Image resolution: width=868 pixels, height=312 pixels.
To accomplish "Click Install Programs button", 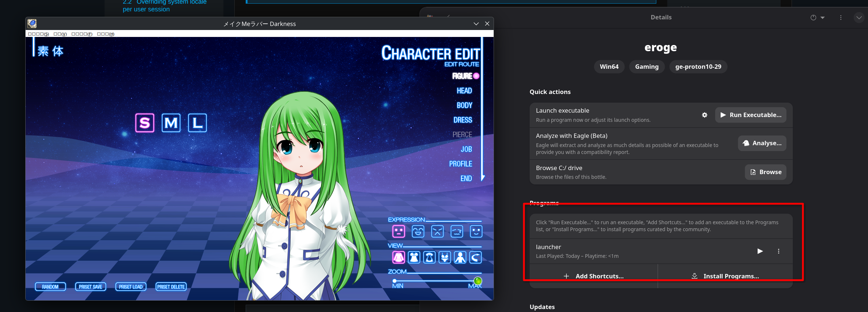I will point(725,276).
